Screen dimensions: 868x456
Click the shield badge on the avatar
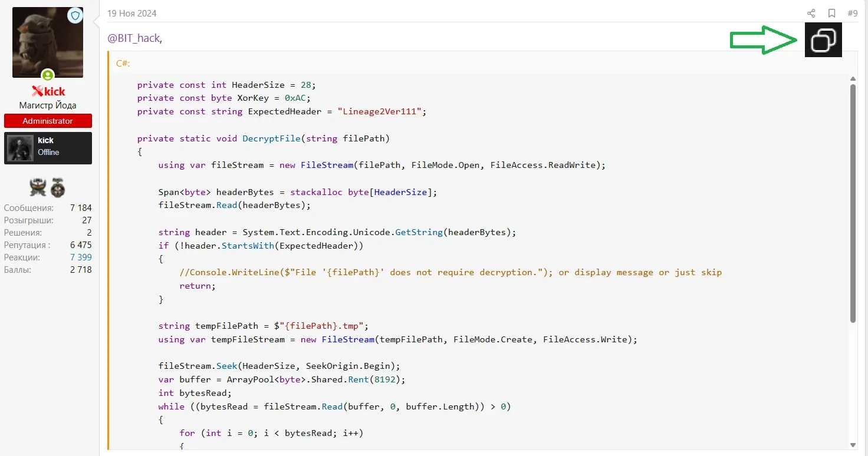point(75,15)
